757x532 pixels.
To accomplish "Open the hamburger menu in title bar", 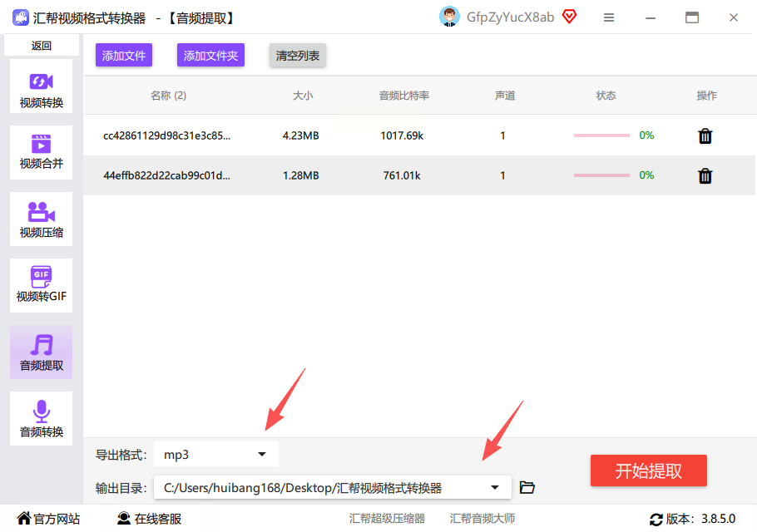I will click(x=609, y=17).
